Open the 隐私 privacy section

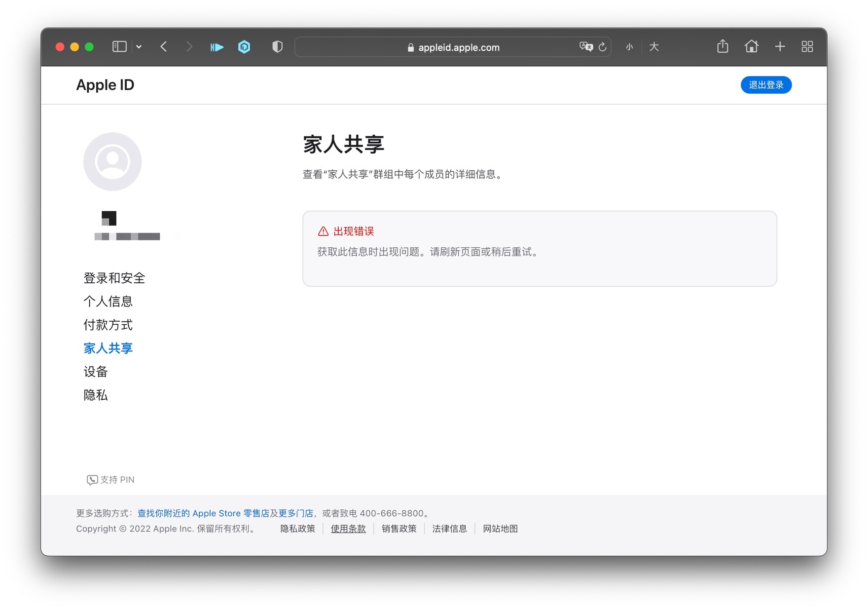[x=96, y=395]
